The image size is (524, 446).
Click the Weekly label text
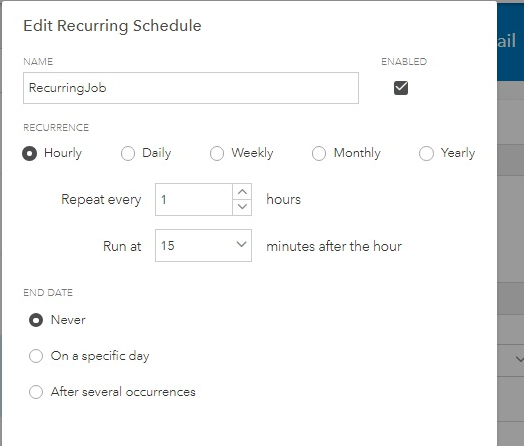point(252,153)
